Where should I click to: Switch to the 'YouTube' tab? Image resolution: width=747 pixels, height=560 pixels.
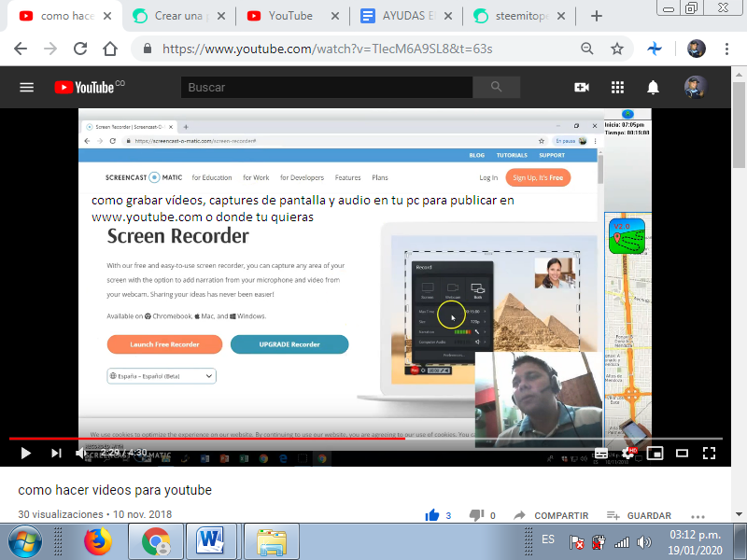(x=293, y=16)
